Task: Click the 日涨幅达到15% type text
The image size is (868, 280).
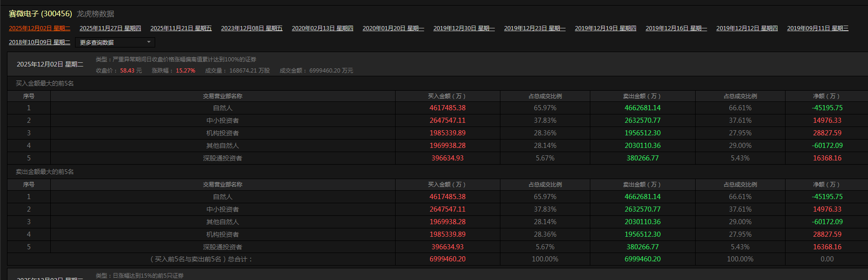Action: (x=140, y=276)
